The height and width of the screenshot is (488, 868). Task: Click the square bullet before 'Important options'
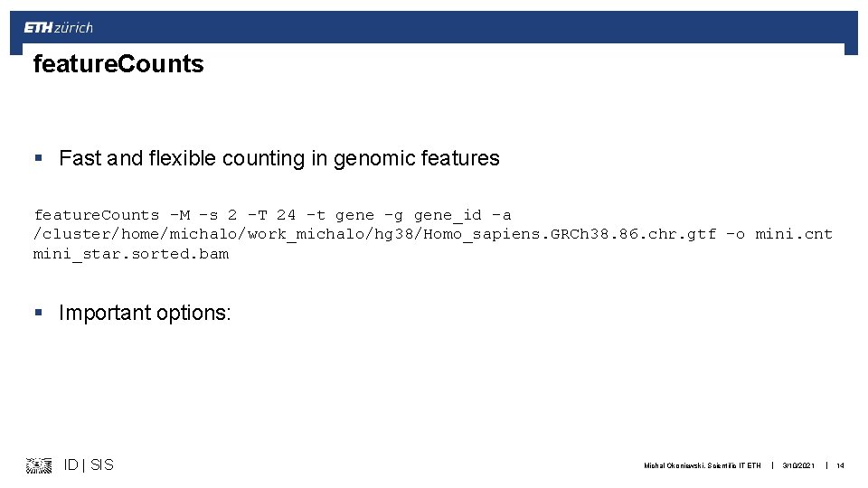click(x=39, y=314)
